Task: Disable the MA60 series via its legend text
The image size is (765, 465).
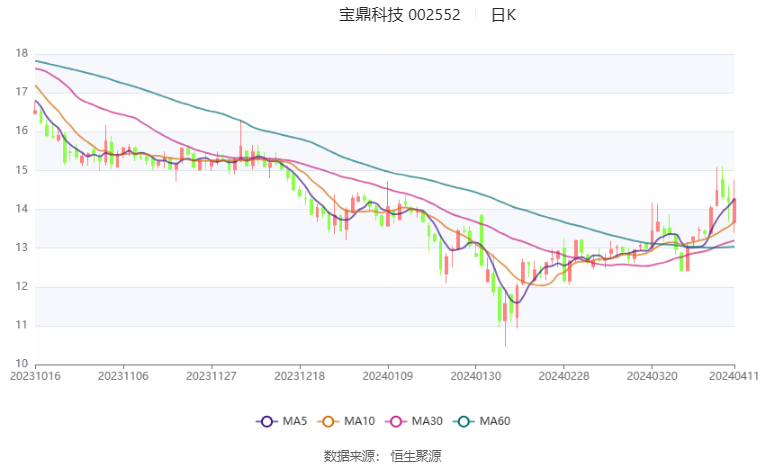Action: (495, 422)
